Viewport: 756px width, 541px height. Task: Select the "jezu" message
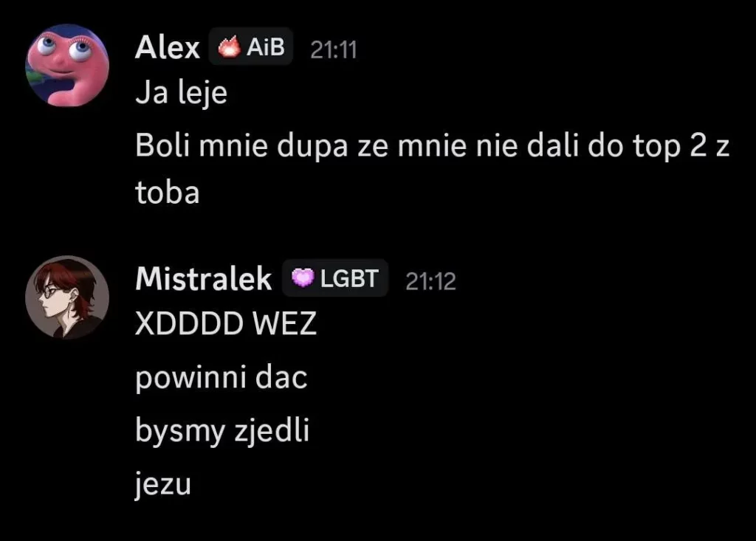[163, 483]
